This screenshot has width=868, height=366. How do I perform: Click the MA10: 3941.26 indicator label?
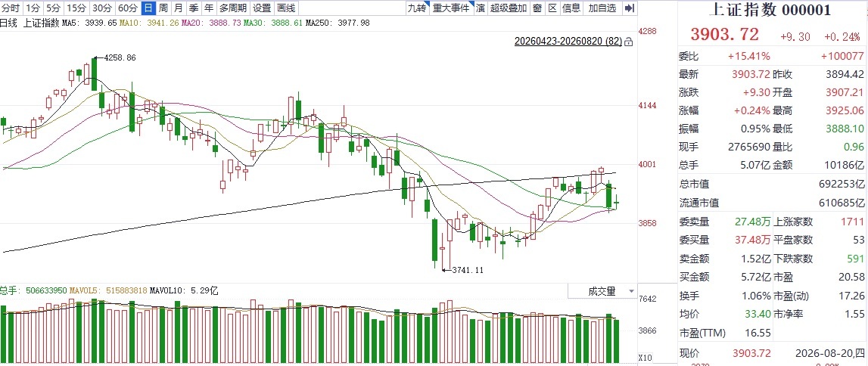(149, 23)
